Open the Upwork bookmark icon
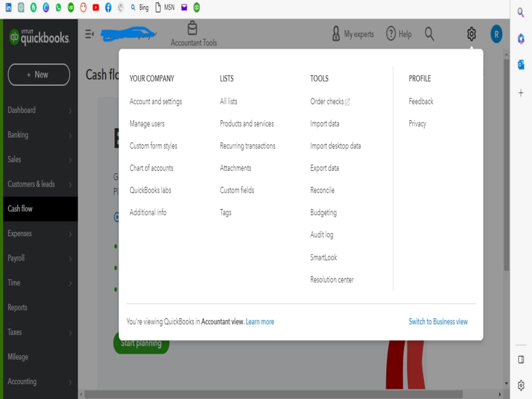The image size is (532, 399). point(71,7)
